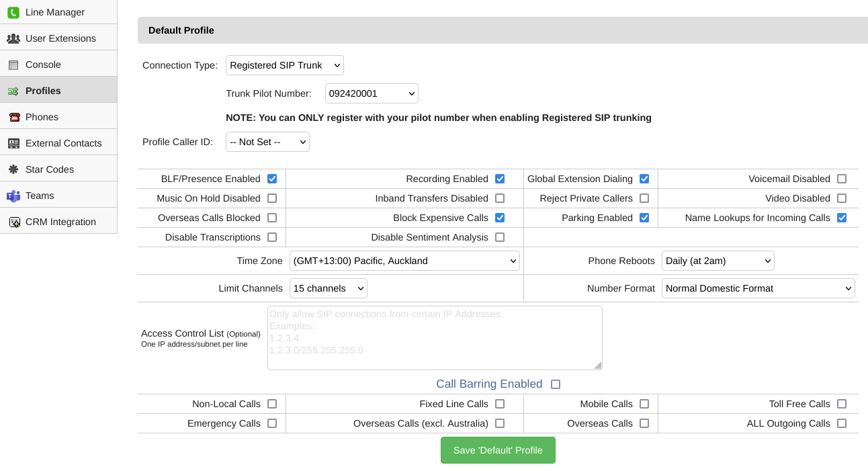Check the Overseas Calls Blocked option
This screenshot has height=471, width=868.
272,218
